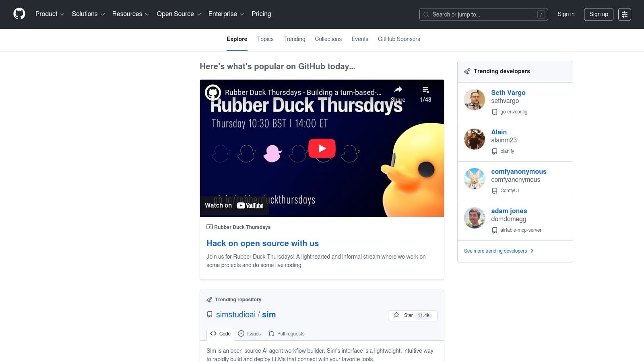This screenshot has width=644, height=362.
Task: Open the go-envconfig repository link
Action: coord(514,112)
